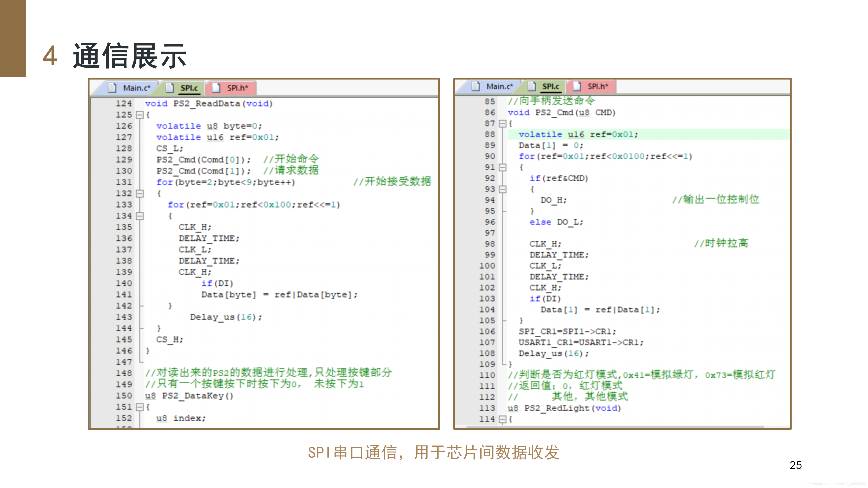The width and height of the screenshot is (868, 488).
Task: Click file icon on right SPI.c tab
Action: click(x=532, y=87)
